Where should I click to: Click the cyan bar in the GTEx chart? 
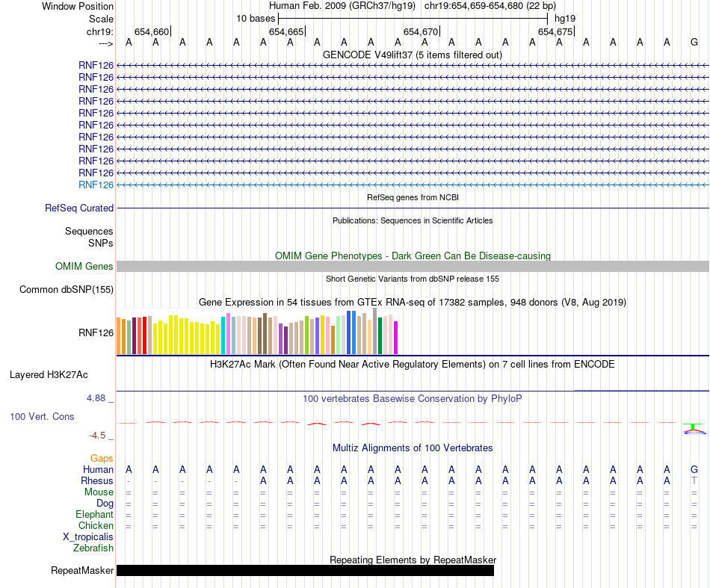click(223, 335)
